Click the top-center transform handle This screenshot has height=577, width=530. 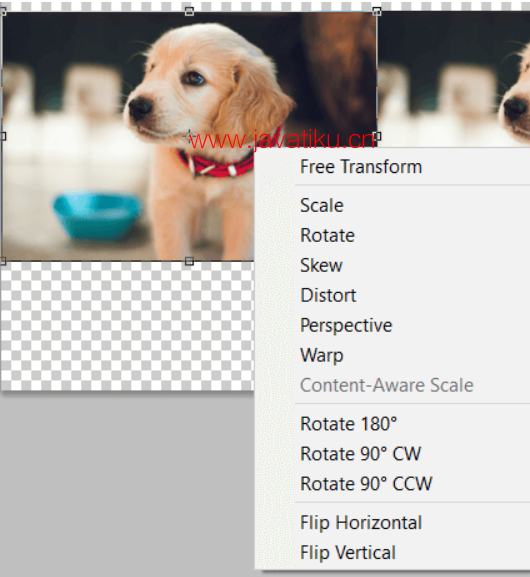coord(189,11)
